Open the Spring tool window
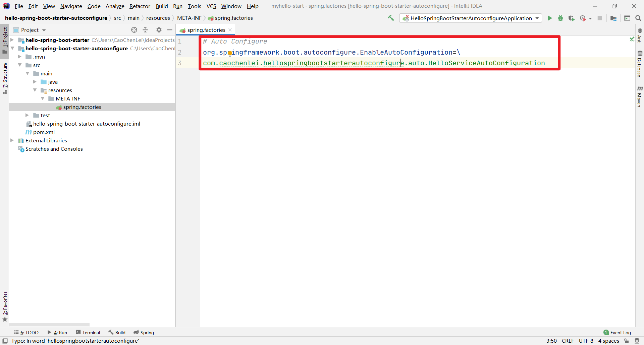The height and width of the screenshot is (345, 644). (x=144, y=332)
